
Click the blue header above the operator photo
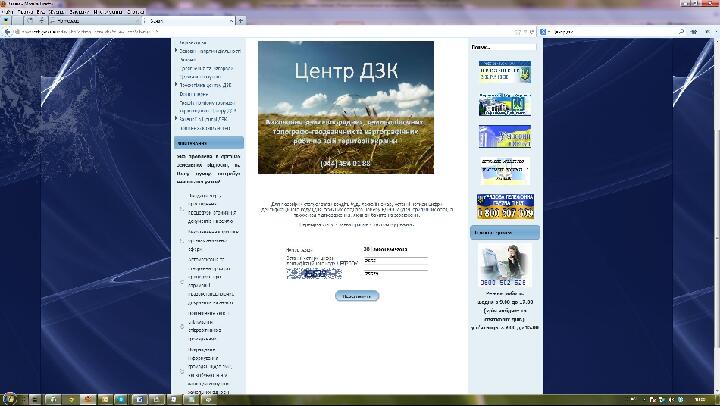tap(505, 233)
